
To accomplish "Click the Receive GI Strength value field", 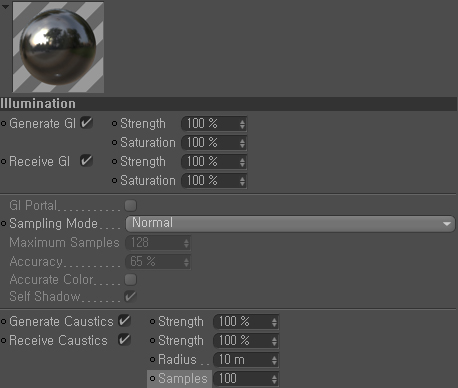I will tap(214, 162).
